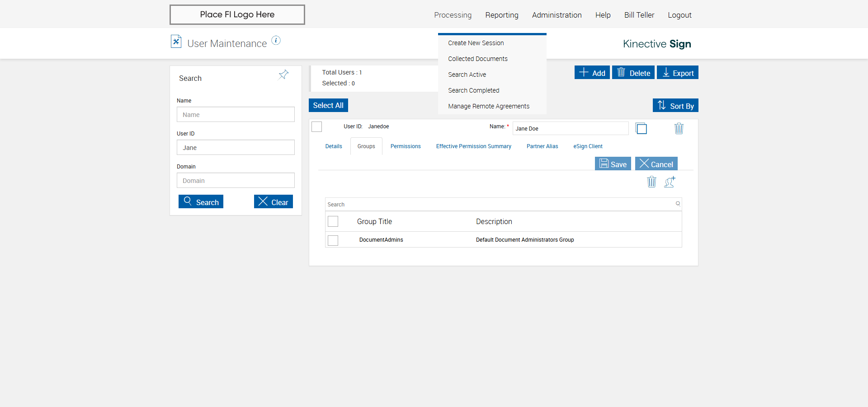868x407 pixels.
Task: Check the DocumentAdmins group checkbox
Action: 333,240
